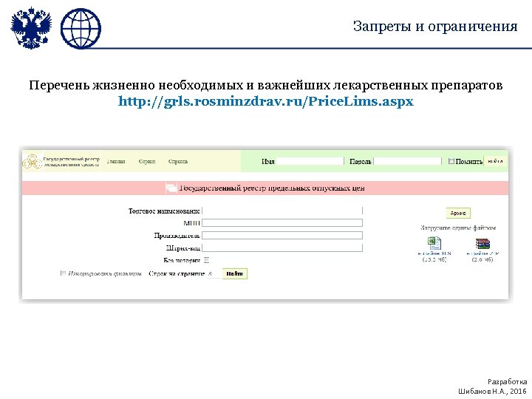Toggle the Игнорировать фильтры checkbox
This screenshot has height=399, width=532.
tap(63, 273)
